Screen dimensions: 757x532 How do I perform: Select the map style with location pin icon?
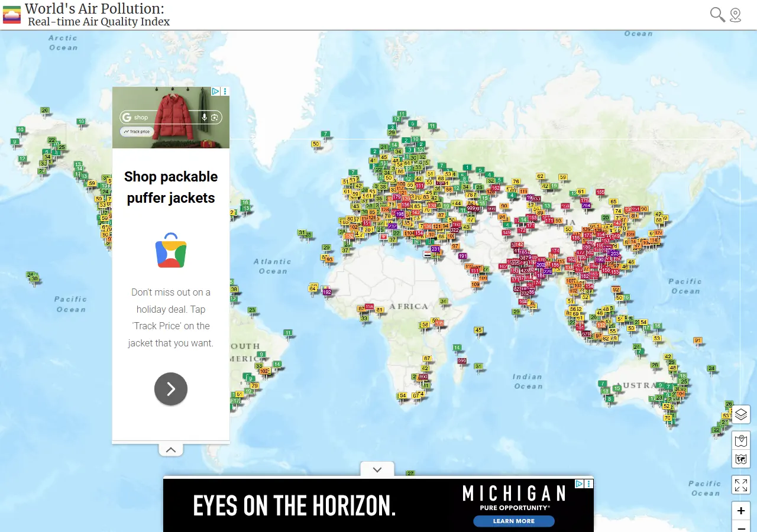740,440
